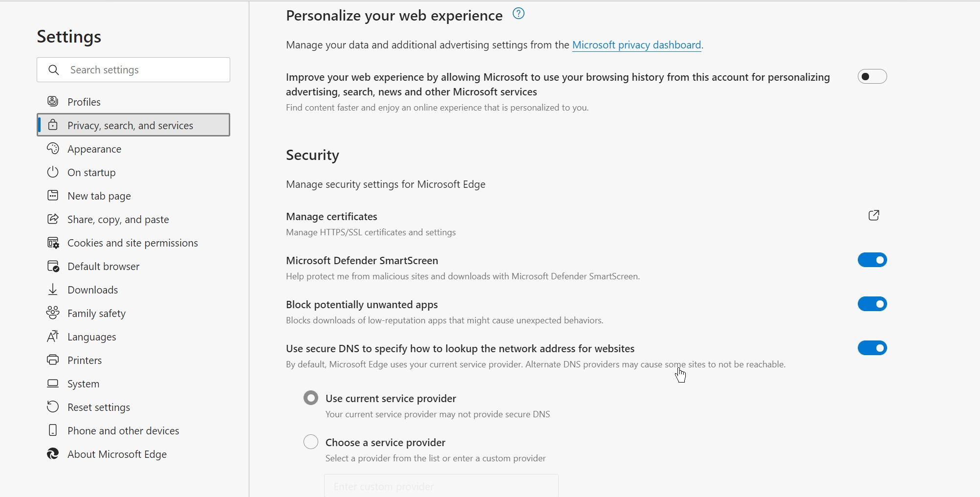The image size is (980, 497).
Task: Click the About Microsoft Edge logo icon
Action: (x=53, y=453)
